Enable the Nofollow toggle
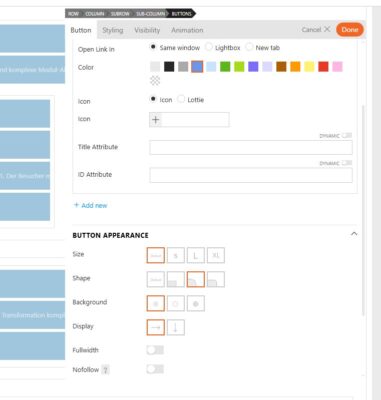This screenshot has width=381, height=400. tap(155, 369)
